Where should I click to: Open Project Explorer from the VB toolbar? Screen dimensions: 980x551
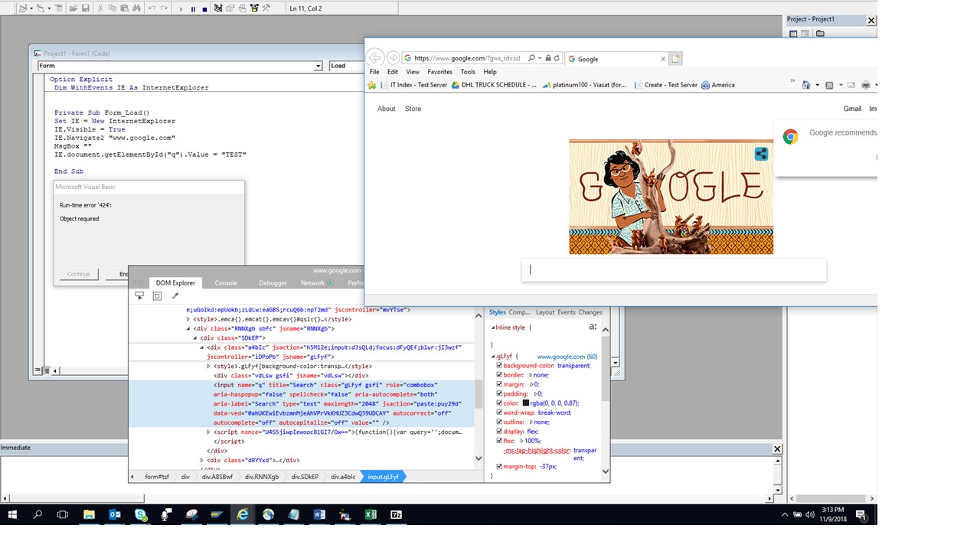(x=218, y=8)
